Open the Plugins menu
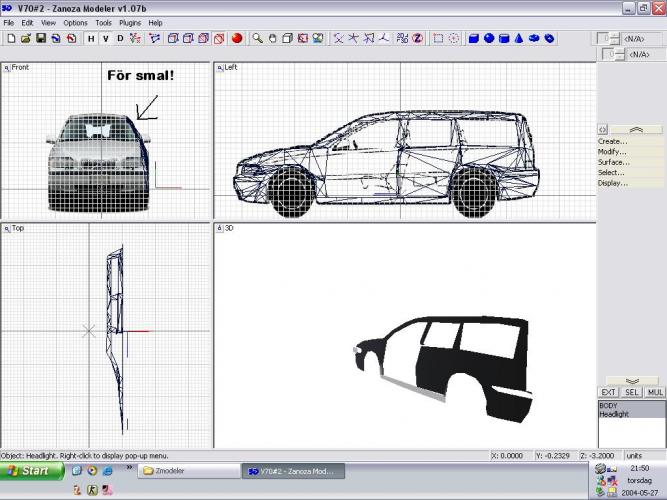The height and width of the screenshot is (500, 667). (130, 22)
